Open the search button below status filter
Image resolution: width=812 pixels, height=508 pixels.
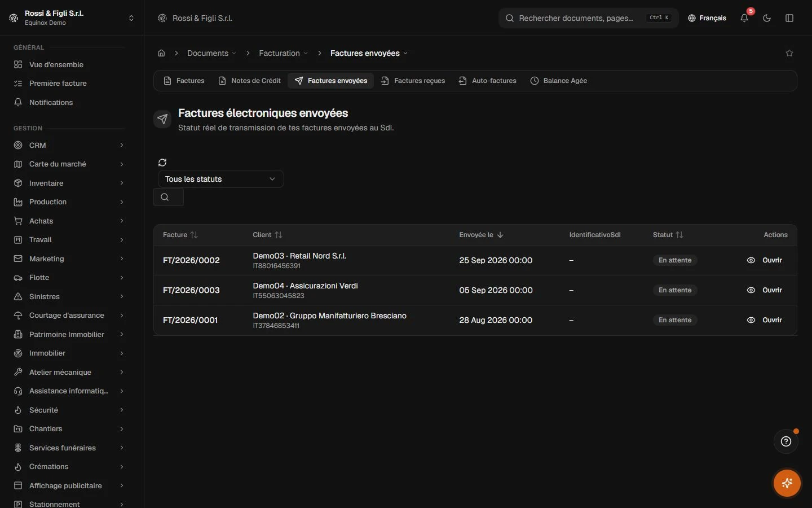pos(169,197)
